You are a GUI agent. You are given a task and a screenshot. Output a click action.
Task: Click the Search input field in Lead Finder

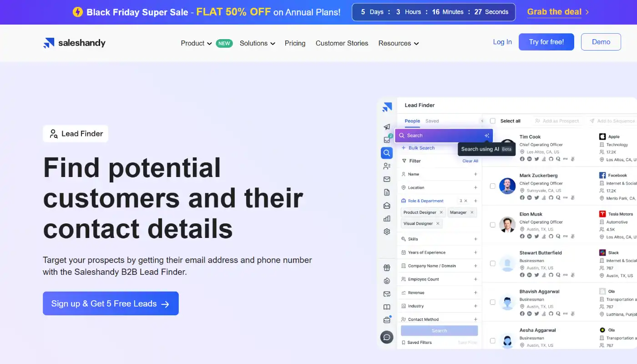tap(437, 136)
